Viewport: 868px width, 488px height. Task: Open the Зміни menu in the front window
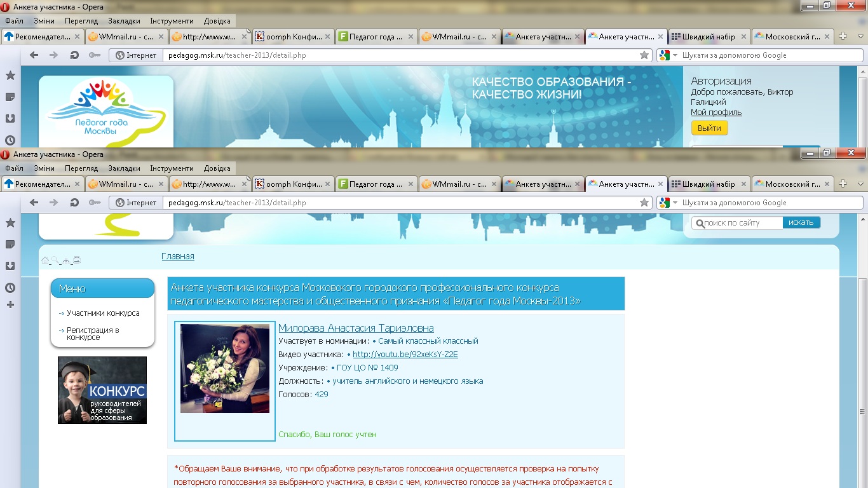pyautogui.click(x=44, y=168)
